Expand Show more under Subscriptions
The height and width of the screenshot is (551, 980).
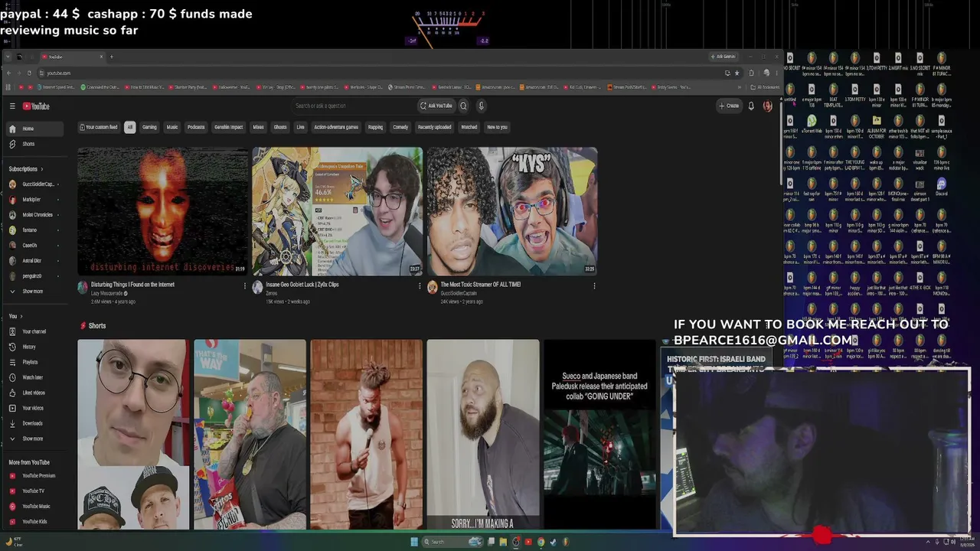35,292
